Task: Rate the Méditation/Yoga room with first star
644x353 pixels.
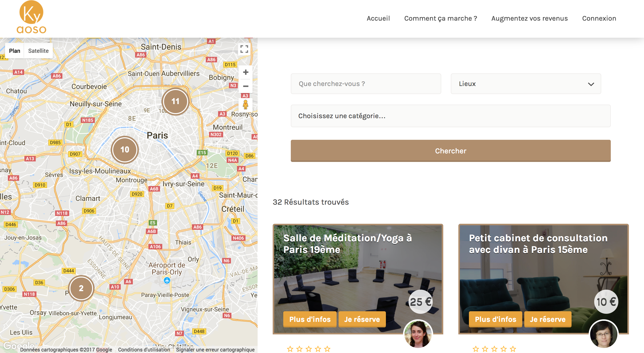Action: pyautogui.click(x=290, y=349)
